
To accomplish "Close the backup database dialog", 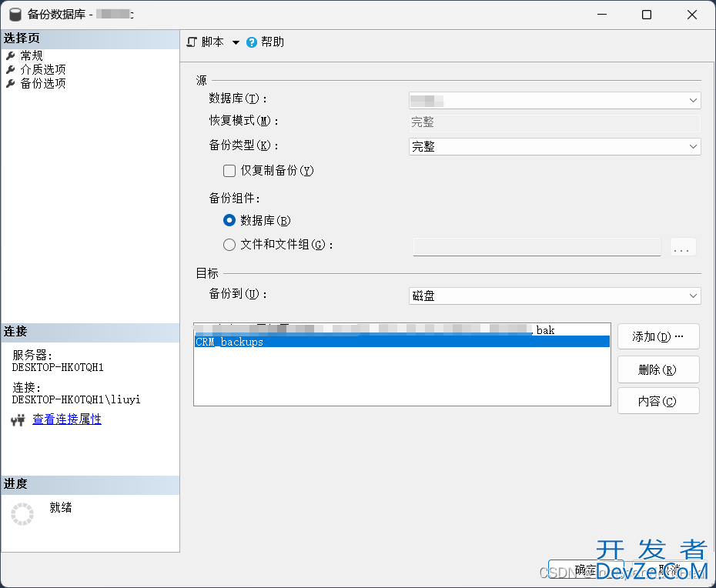I will [692, 15].
